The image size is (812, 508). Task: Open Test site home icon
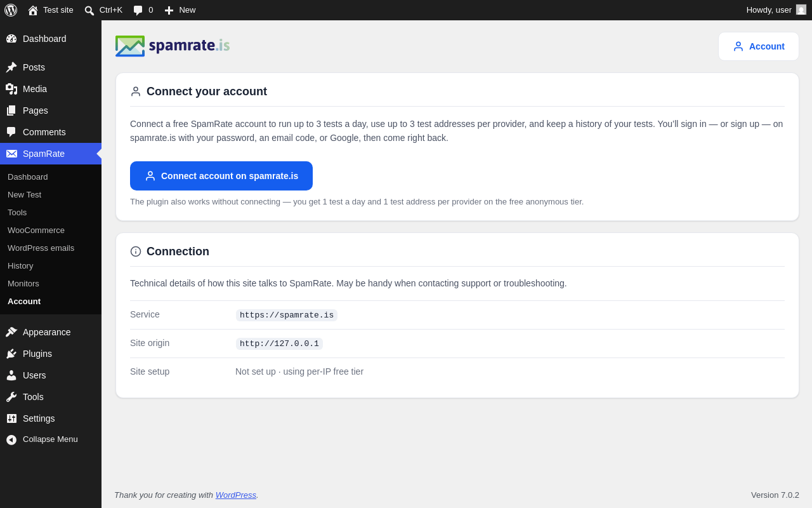33,10
